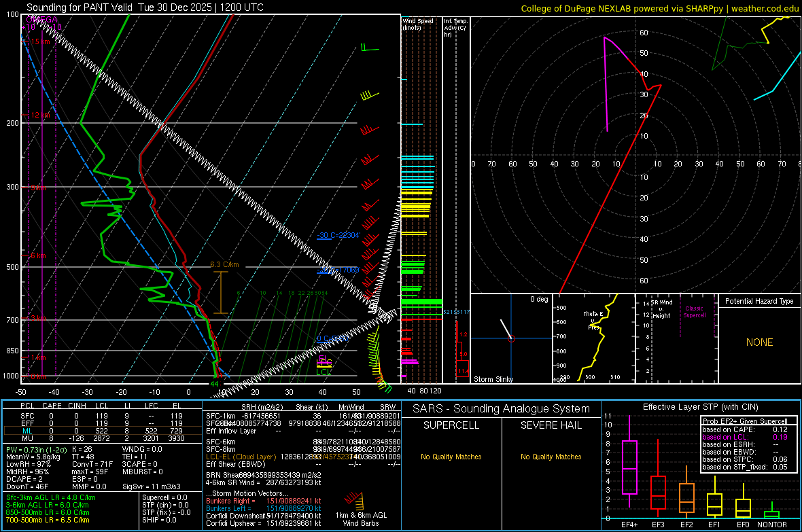Click the 11.4 temperature advection box
The height and width of the screenshot is (532, 802).
(462, 368)
